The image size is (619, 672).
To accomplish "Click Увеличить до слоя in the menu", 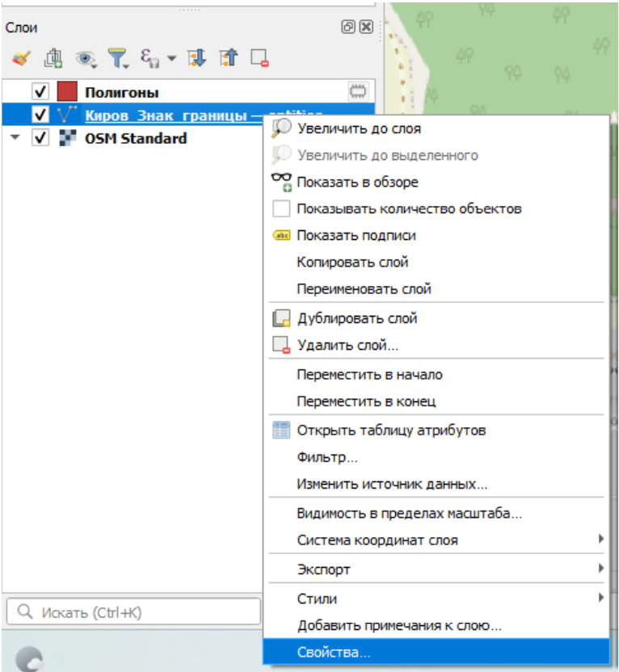I will point(358,128).
